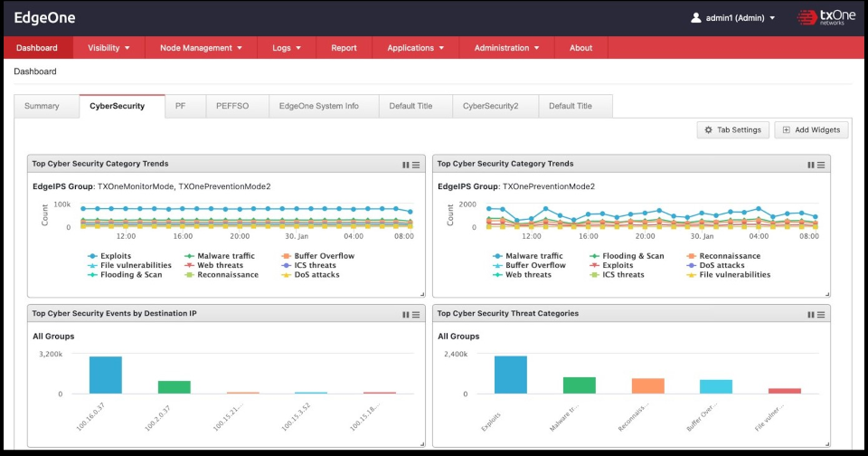Click the TXOne Networks logo
The height and width of the screenshot is (456, 868).
[826, 18]
